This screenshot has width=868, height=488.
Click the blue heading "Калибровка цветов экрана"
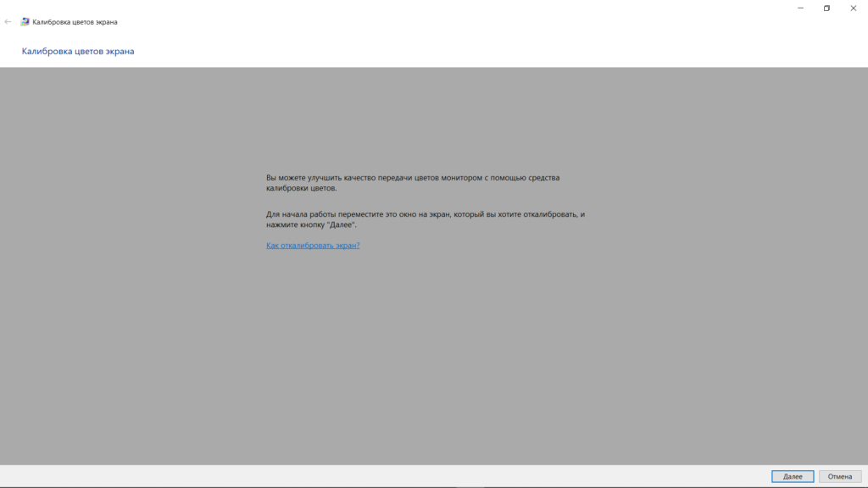click(78, 52)
